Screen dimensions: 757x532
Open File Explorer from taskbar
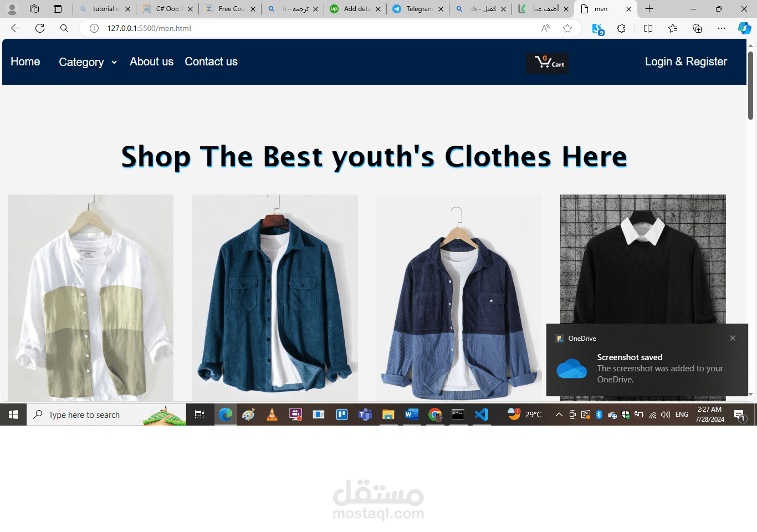pyautogui.click(x=388, y=415)
